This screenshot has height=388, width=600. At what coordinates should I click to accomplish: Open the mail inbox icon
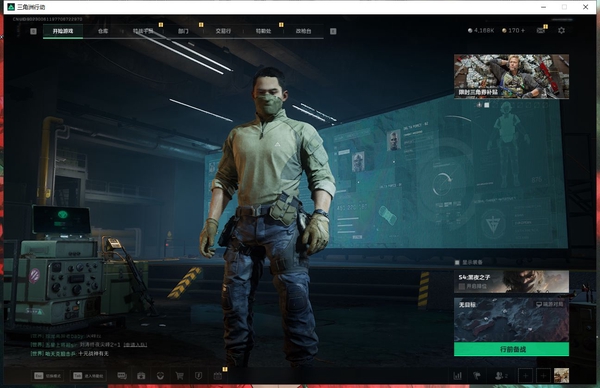(x=541, y=30)
